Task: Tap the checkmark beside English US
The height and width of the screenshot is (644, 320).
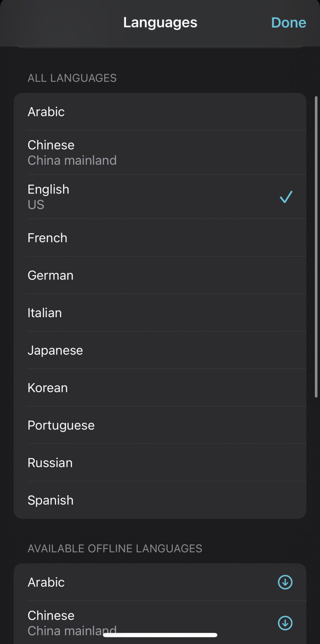Action: 286,197
